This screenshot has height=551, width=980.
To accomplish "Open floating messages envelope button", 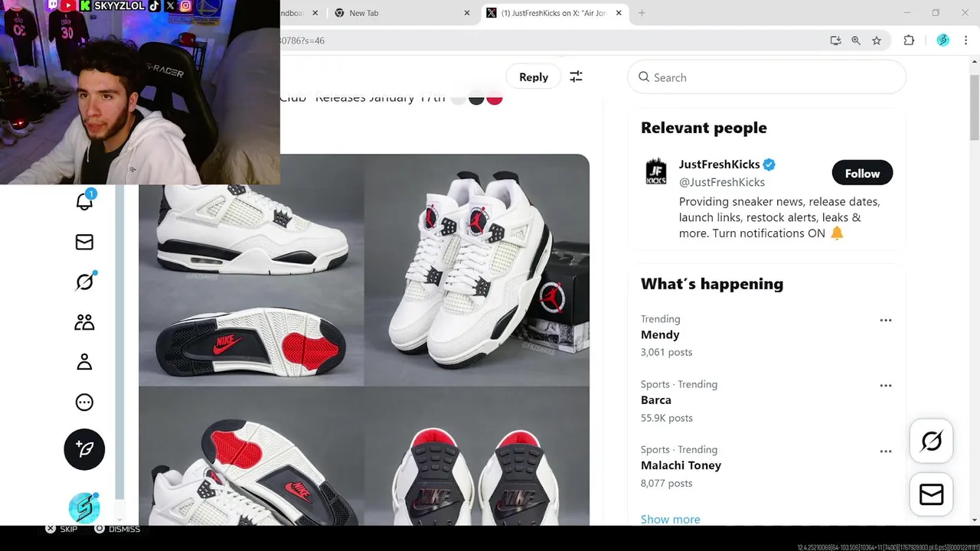I will click(931, 494).
